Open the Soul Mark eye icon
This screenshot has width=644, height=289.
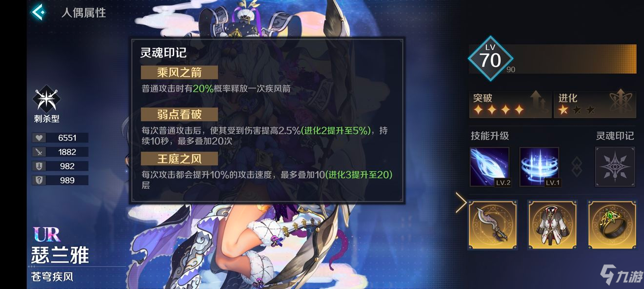click(615, 167)
